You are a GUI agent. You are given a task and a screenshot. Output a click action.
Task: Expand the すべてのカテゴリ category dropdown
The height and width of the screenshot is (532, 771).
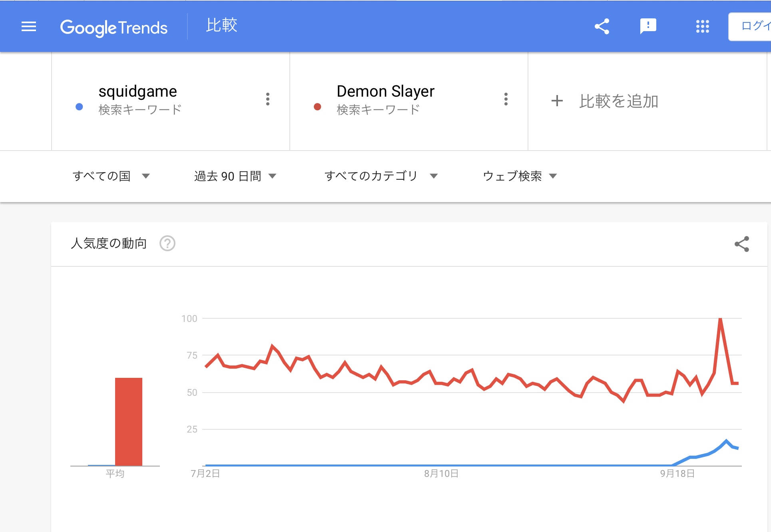tap(381, 176)
